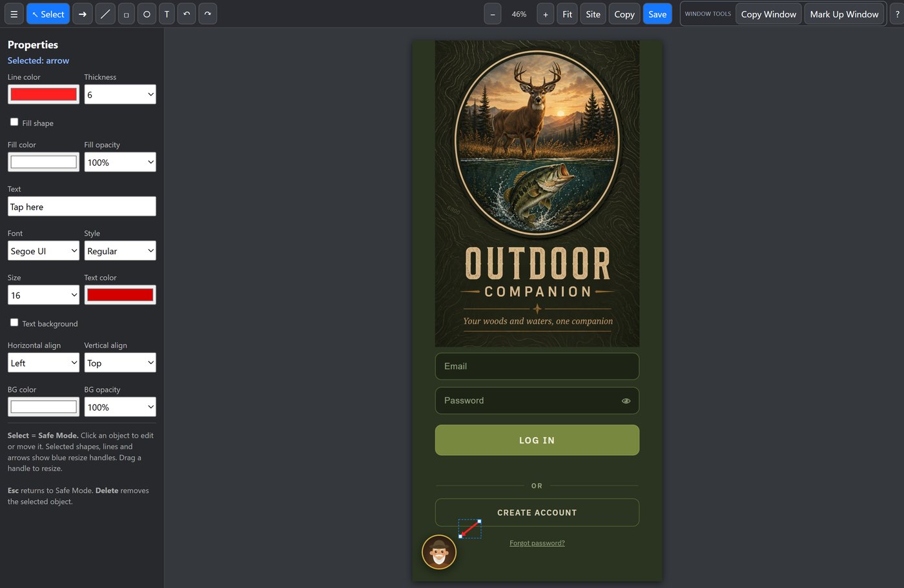The width and height of the screenshot is (904, 588).
Task: Click the Fit zoom button
Action: pyautogui.click(x=567, y=14)
